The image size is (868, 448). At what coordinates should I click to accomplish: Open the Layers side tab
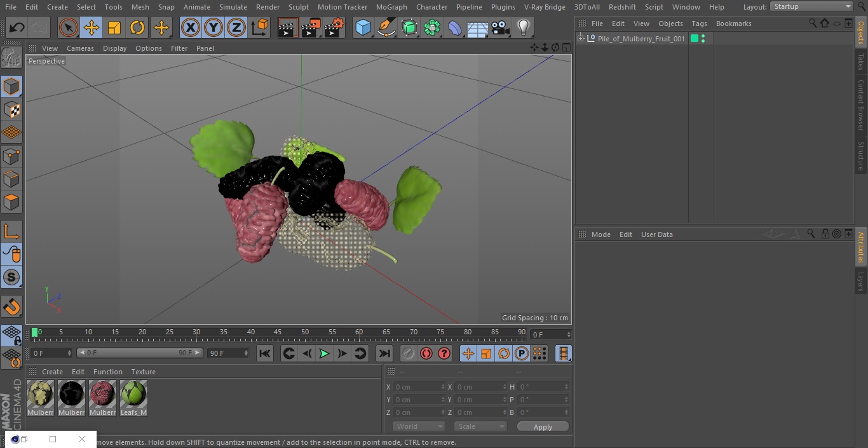point(861,282)
